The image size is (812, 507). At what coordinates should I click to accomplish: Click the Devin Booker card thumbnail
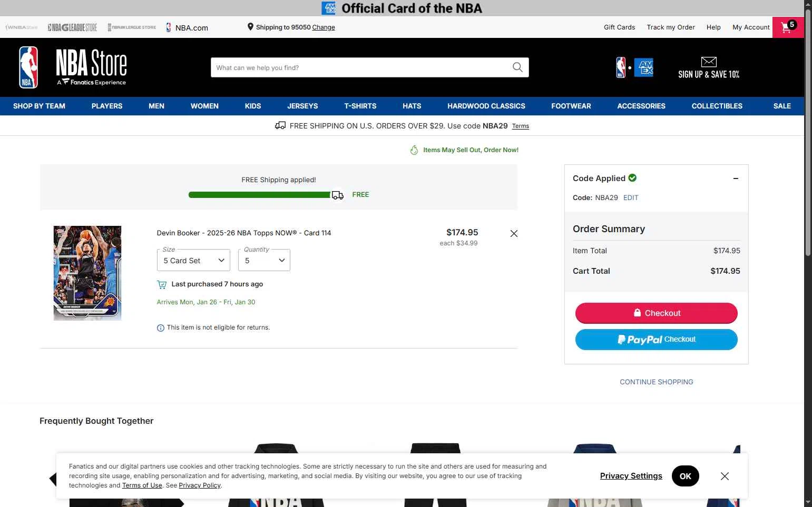(87, 273)
